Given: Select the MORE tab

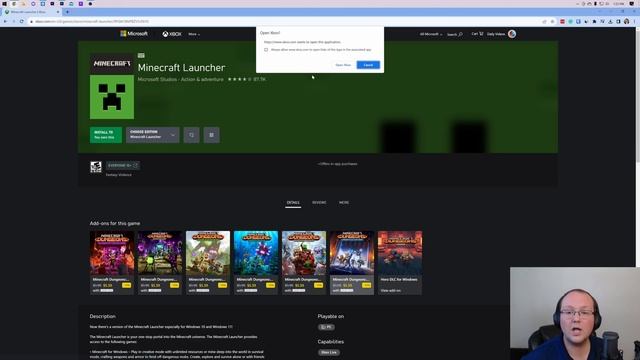Looking at the screenshot, I should [x=344, y=203].
